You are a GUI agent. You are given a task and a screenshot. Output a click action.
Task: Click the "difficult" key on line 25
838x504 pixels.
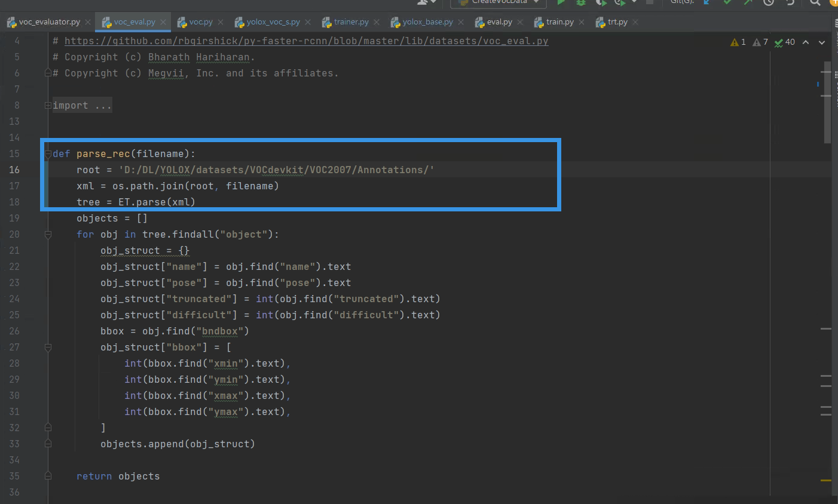[x=198, y=315]
